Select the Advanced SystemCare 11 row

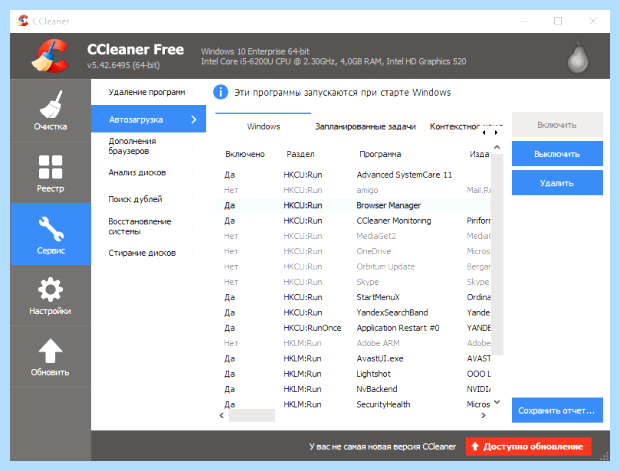[353, 175]
